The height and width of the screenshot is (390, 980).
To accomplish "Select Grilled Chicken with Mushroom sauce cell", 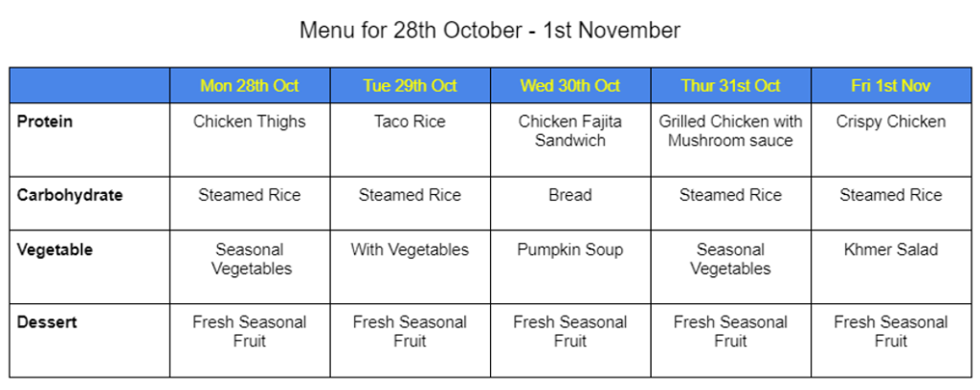I will [731, 131].
